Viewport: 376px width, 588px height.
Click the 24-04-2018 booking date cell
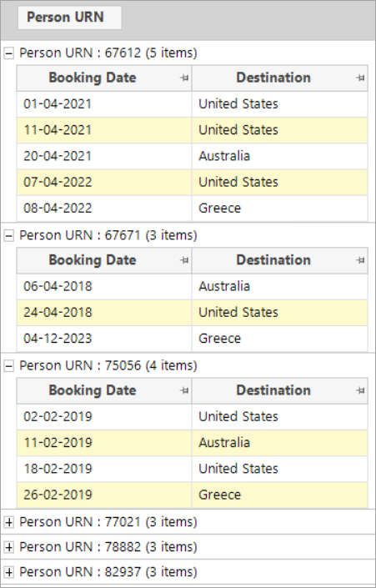click(x=104, y=313)
